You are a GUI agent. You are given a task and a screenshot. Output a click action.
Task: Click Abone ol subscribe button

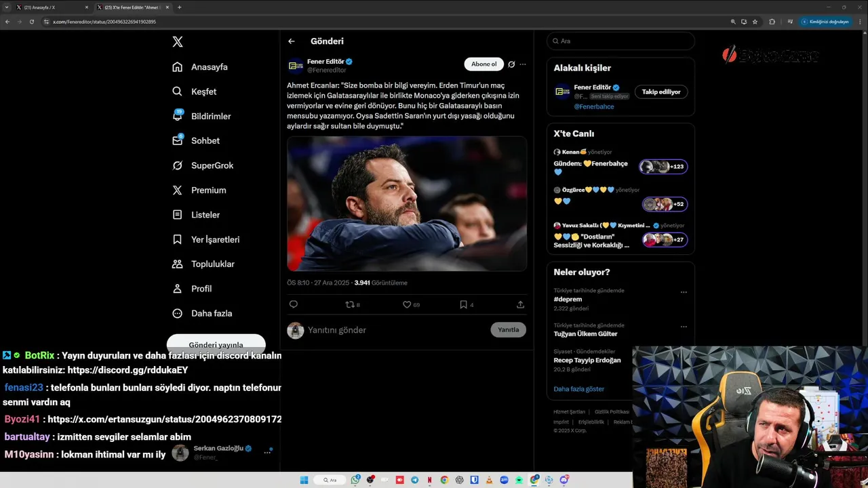(484, 64)
